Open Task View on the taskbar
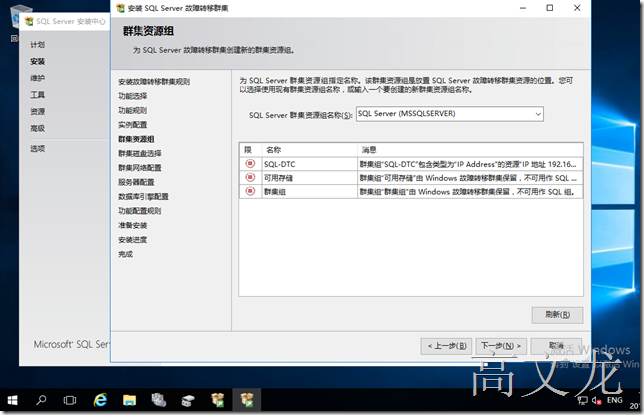644x415 pixels. click(70, 400)
